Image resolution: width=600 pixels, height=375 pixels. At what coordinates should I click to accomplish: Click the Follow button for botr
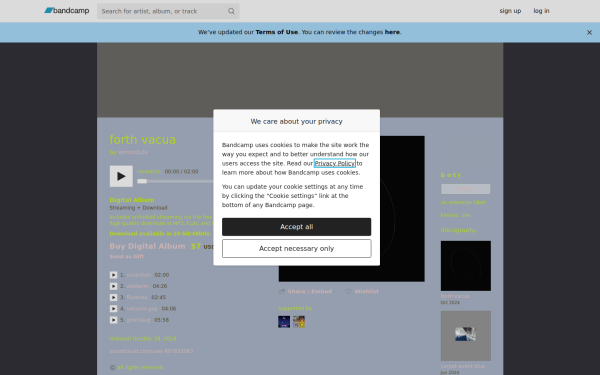[466, 189]
